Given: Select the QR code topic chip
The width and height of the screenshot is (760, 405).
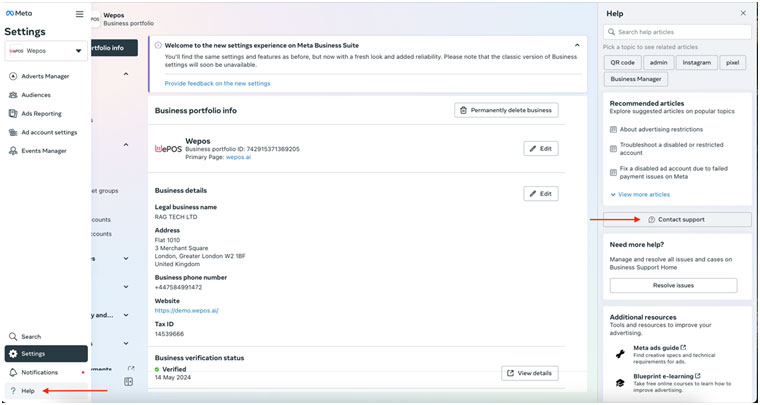Looking at the screenshot, I should coord(622,62).
